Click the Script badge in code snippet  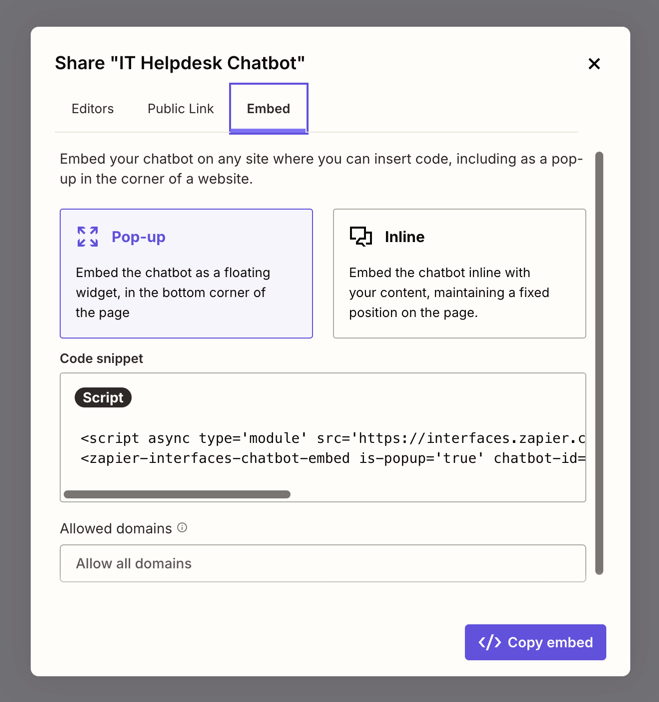103,398
